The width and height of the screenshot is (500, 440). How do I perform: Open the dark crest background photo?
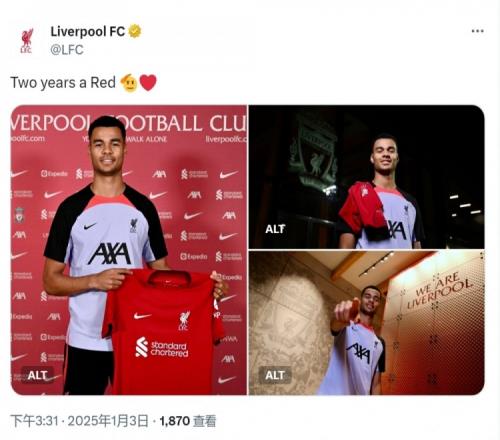tap(367, 177)
